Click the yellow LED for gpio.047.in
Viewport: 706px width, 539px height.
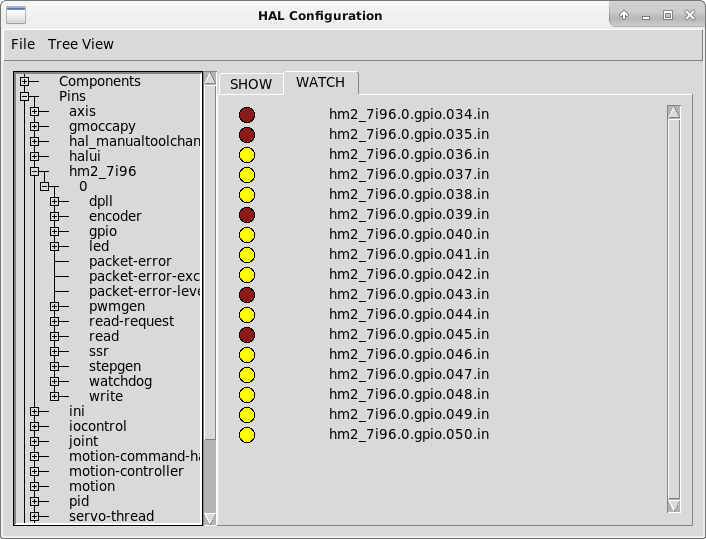[x=247, y=375]
